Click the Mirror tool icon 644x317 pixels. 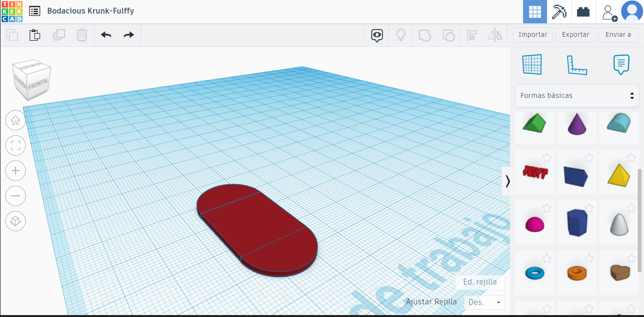tap(495, 35)
